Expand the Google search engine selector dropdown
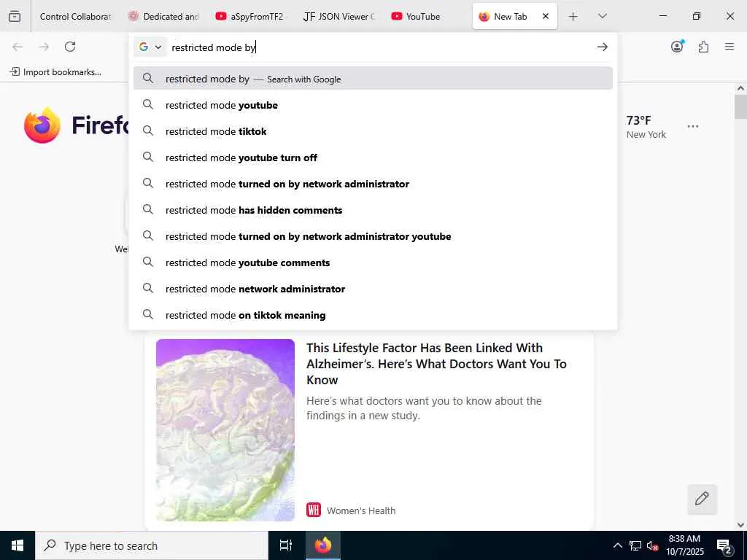Image resolution: width=747 pixels, height=560 pixels. 150,47
